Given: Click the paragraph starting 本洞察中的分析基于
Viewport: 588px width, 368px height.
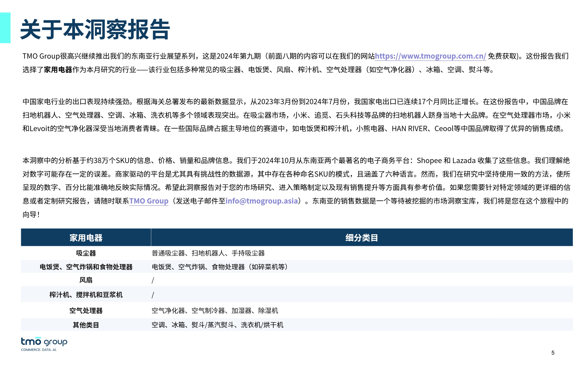Looking at the screenshot, I should click(296, 187).
